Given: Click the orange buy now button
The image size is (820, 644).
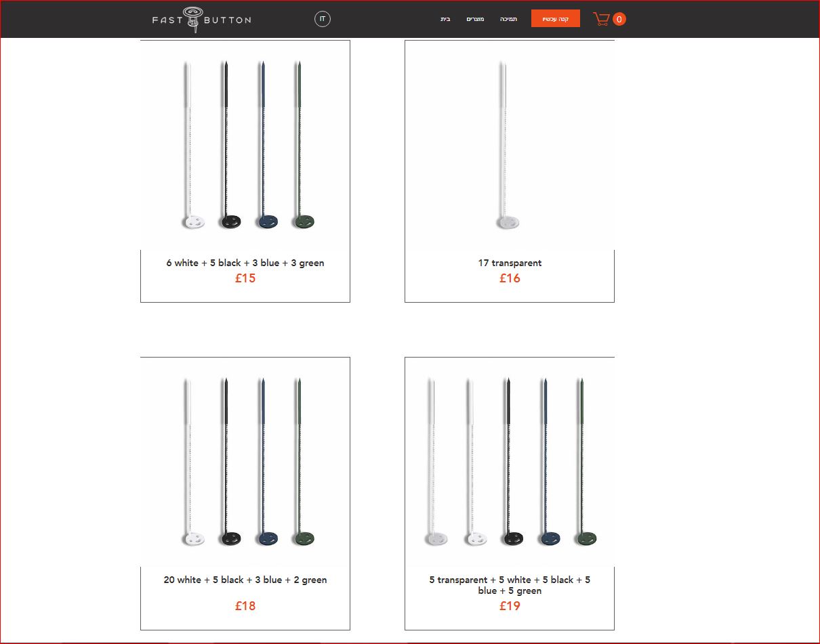Looking at the screenshot, I should pos(556,18).
